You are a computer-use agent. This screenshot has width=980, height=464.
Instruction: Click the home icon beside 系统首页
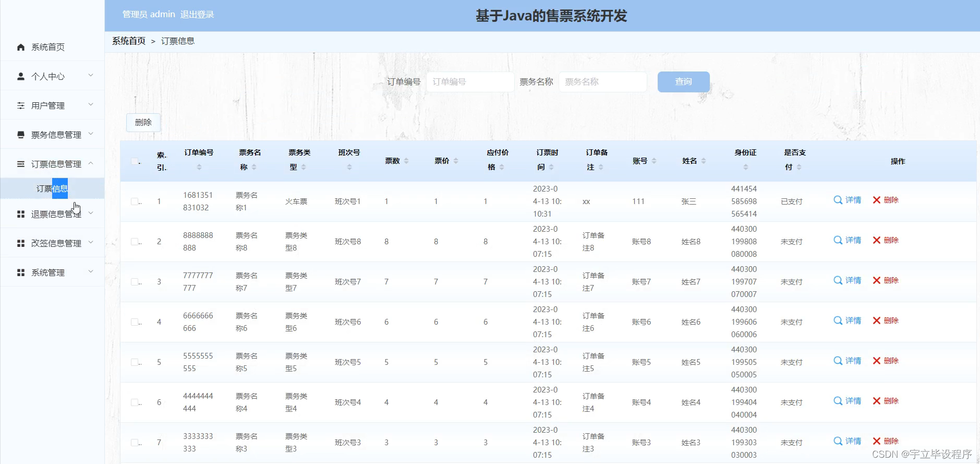[x=21, y=47]
